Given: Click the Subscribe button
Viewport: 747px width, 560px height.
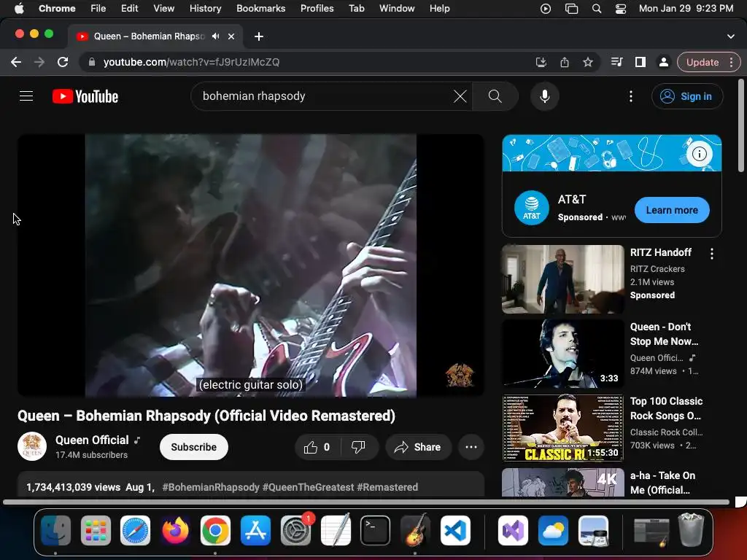Looking at the screenshot, I should (x=194, y=447).
